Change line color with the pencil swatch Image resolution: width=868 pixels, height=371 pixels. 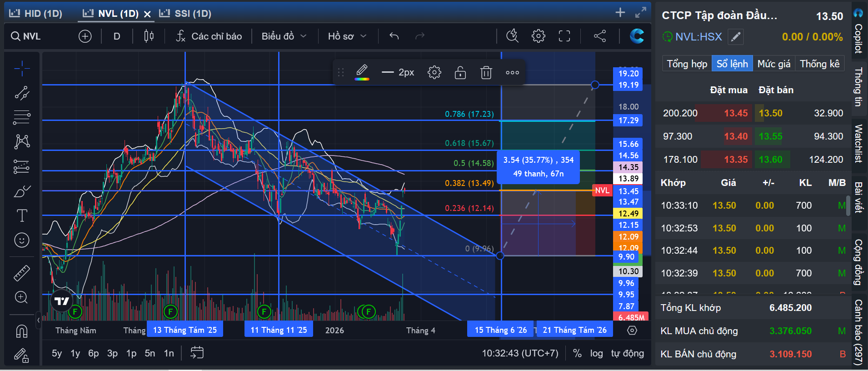click(x=362, y=72)
